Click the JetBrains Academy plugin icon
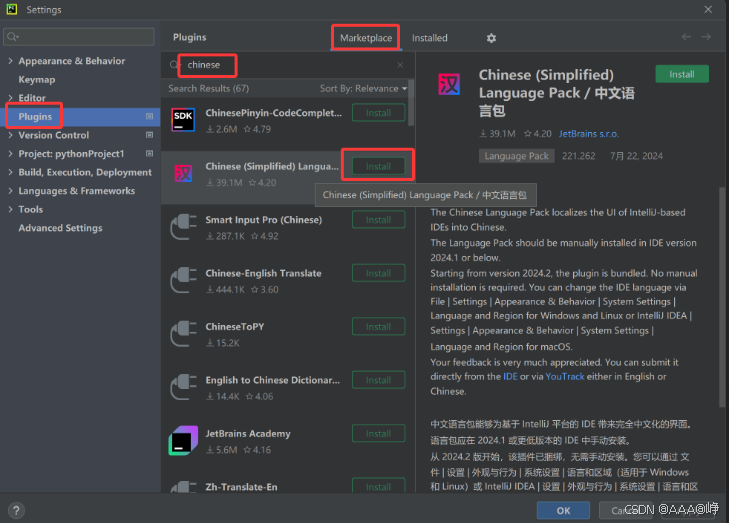Screen dimensions: 729x523 tap(183, 441)
